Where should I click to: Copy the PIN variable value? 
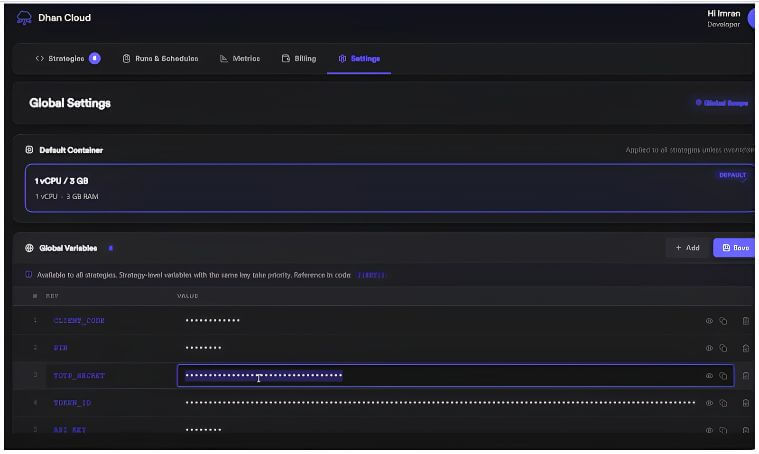tap(723, 348)
